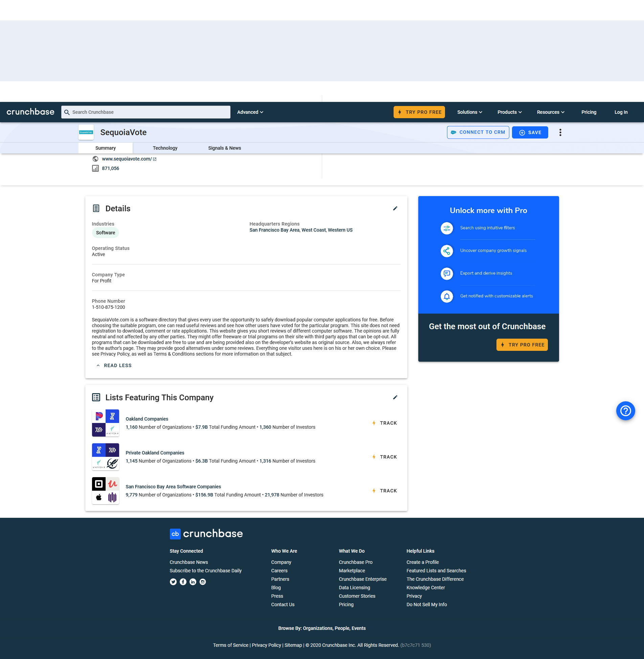Open the Solutions dropdown menu
The height and width of the screenshot is (659, 644).
[x=470, y=112]
